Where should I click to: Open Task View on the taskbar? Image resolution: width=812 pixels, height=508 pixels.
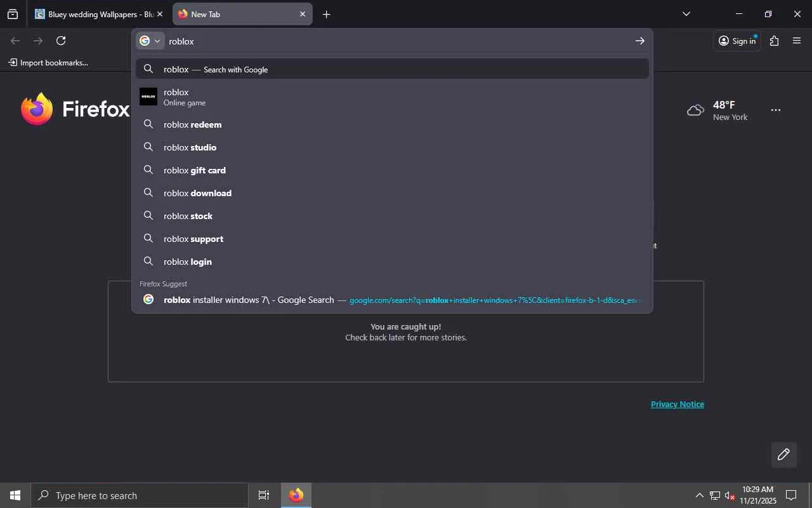tap(264, 495)
